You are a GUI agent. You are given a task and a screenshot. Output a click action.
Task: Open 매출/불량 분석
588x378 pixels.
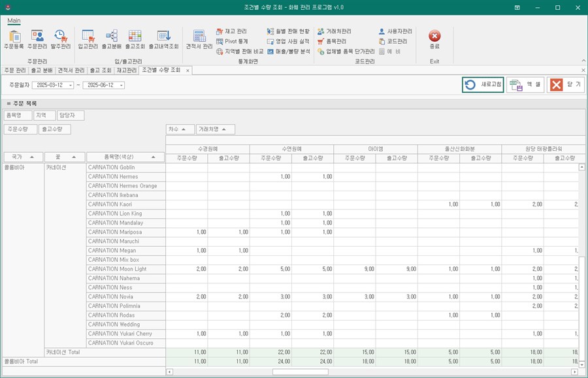tap(288, 52)
